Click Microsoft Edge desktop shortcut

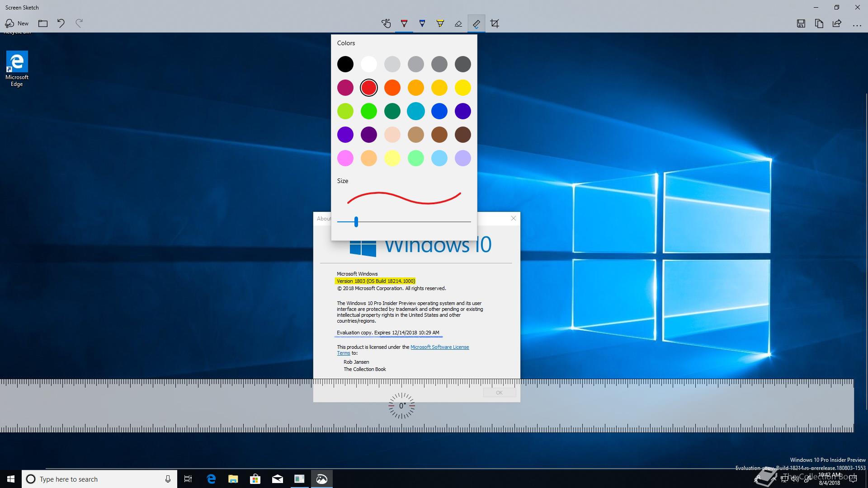click(17, 69)
